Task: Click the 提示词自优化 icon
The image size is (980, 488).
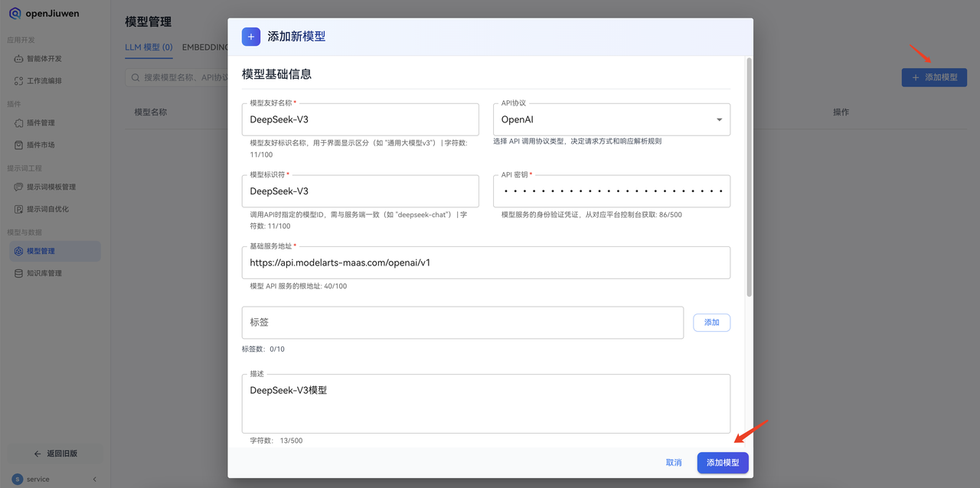Action: [19, 209]
